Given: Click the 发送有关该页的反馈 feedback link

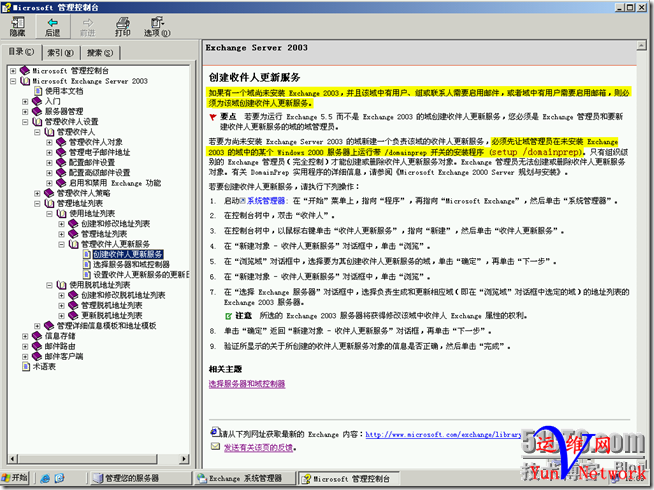Looking at the screenshot, I should coord(258,447).
